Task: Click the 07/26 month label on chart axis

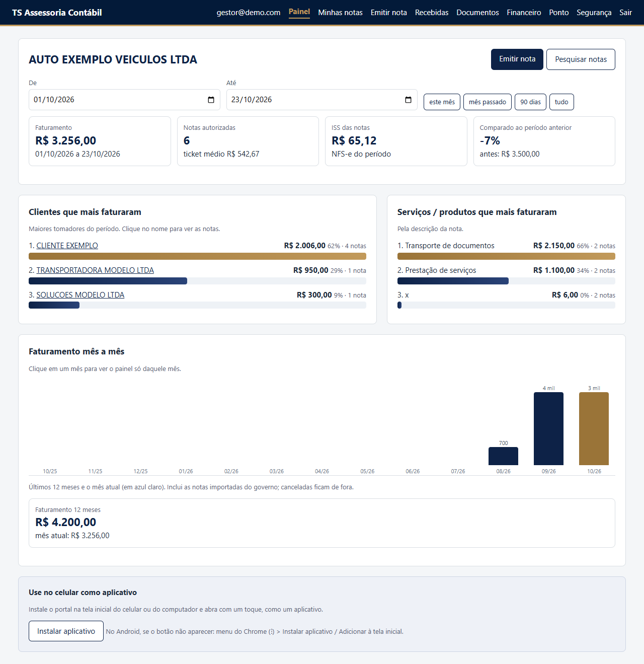Action: coord(458,471)
